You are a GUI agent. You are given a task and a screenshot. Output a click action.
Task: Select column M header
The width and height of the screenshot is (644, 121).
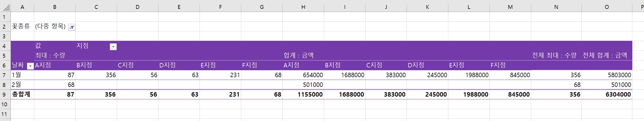510,7
